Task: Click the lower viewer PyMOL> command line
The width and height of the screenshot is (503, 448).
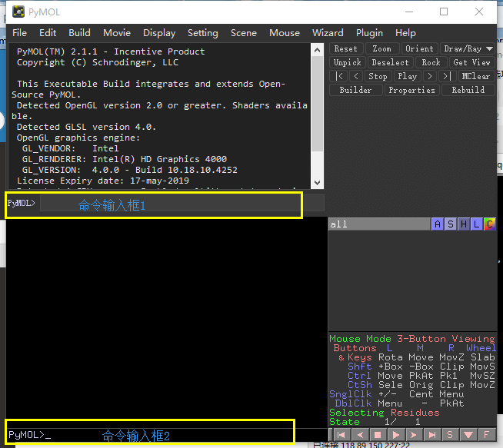Action: (x=167, y=434)
